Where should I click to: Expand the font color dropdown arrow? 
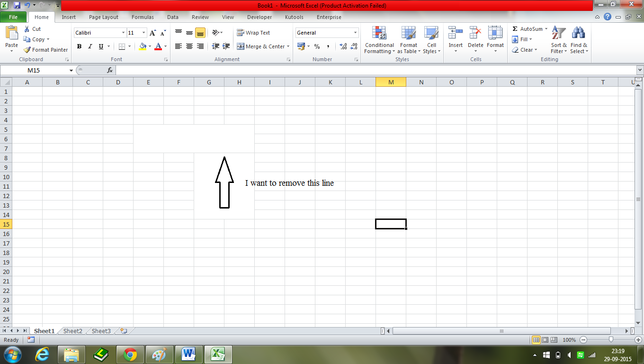(165, 46)
